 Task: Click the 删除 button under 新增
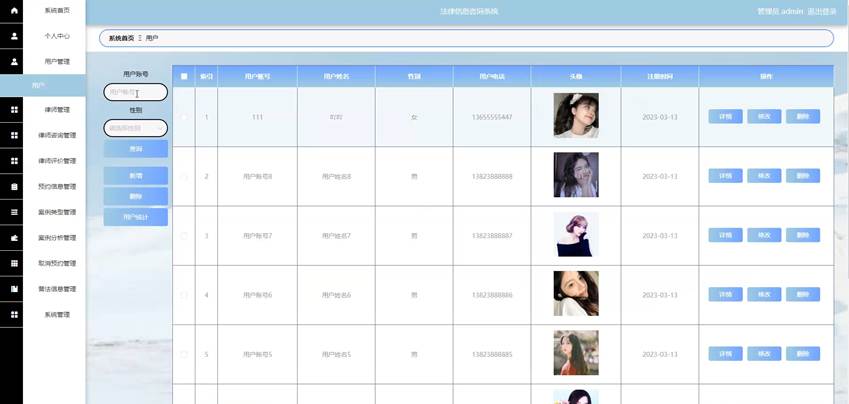tap(135, 196)
